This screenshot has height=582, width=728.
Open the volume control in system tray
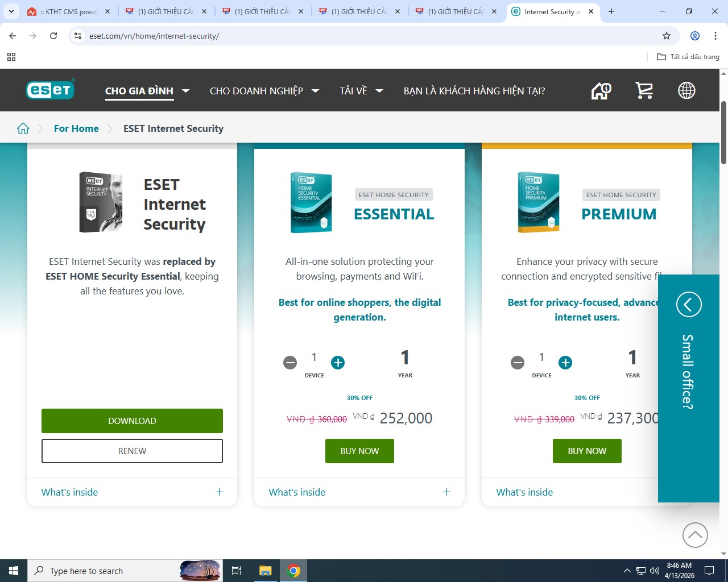655,571
